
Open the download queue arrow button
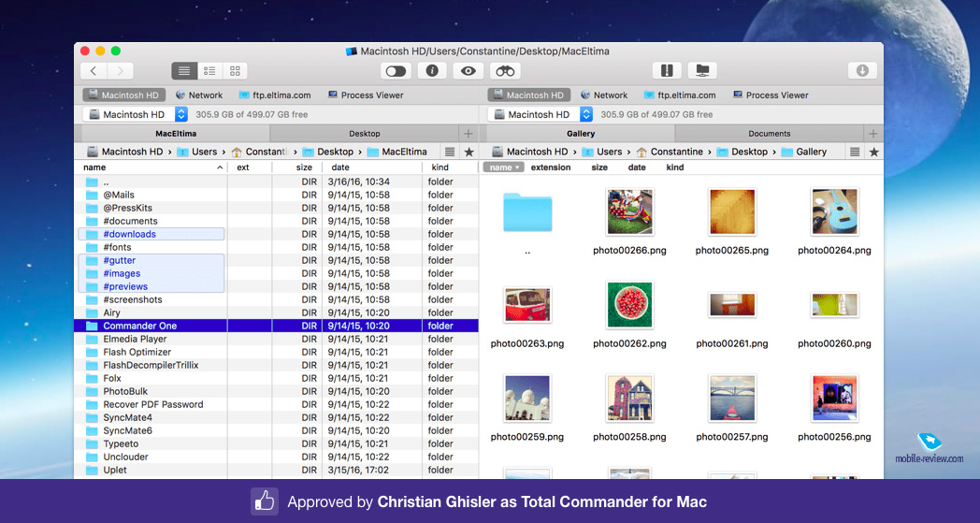pos(862,71)
